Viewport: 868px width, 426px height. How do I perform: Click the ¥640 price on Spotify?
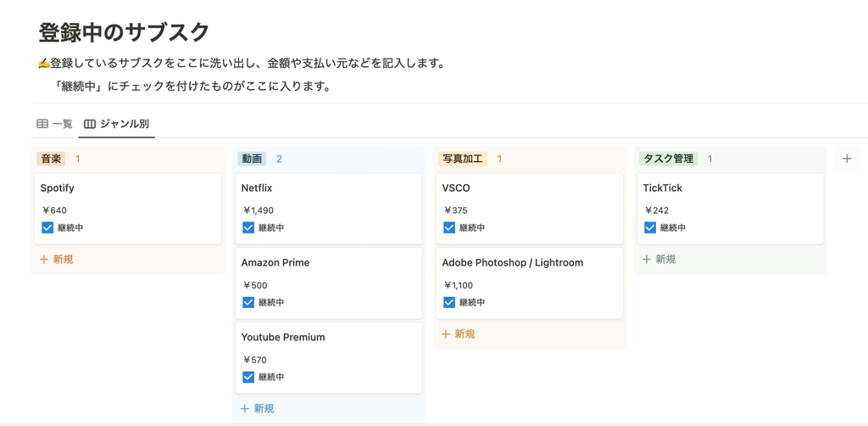click(x=54, y=210)
